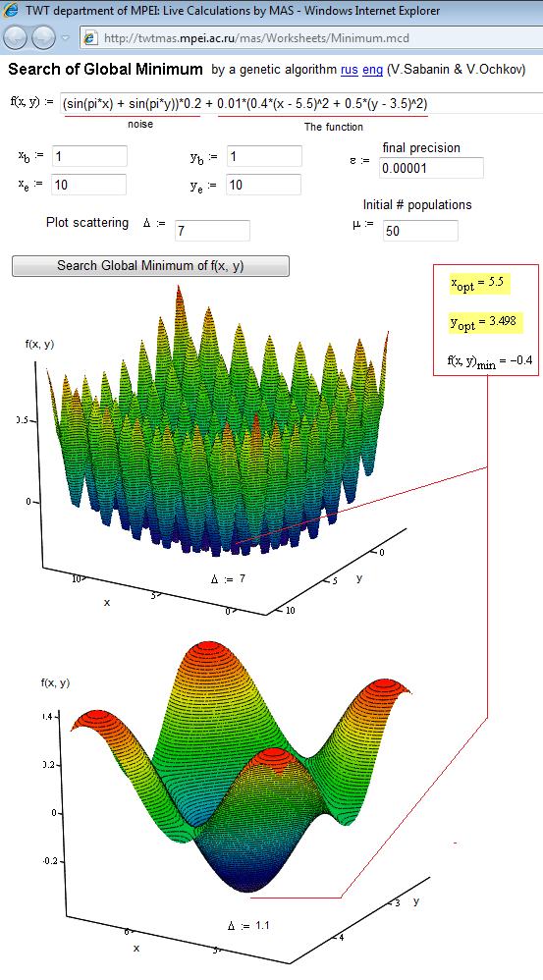Click the x_e end value field
Image resolution: width=543 pixels, height=980 pixels.
(x=88, y=185)
